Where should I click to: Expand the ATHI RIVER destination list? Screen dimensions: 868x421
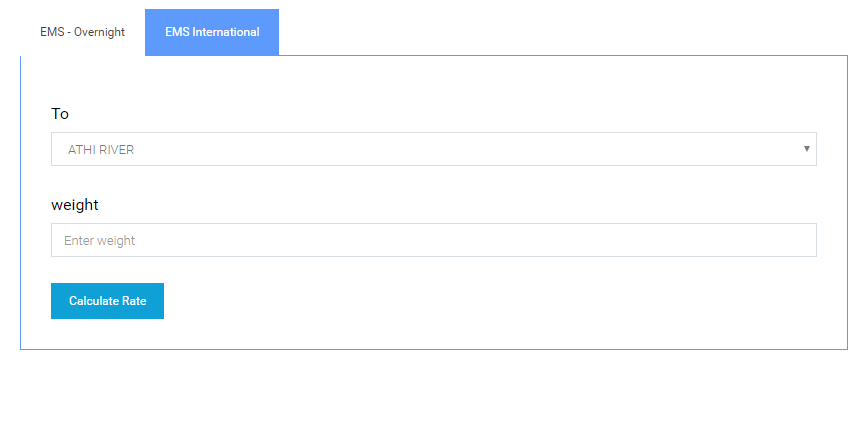point(433,149)
